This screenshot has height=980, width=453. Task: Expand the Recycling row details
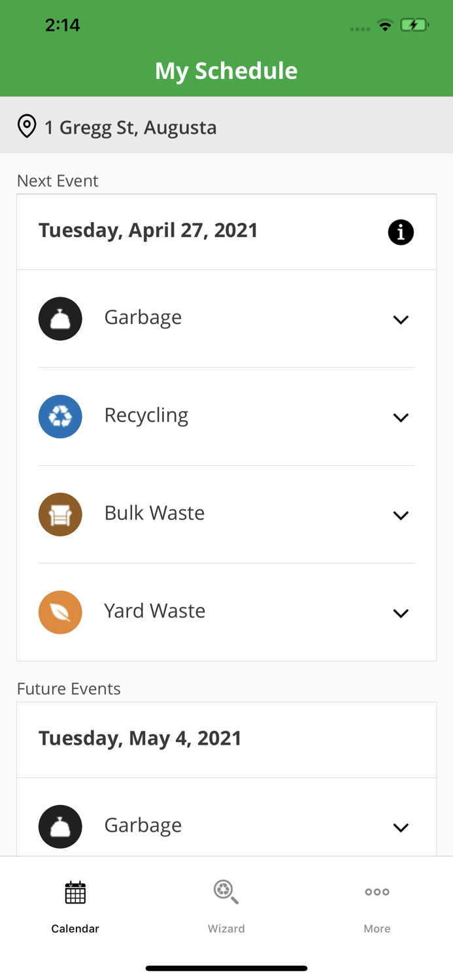pos(401,417)
